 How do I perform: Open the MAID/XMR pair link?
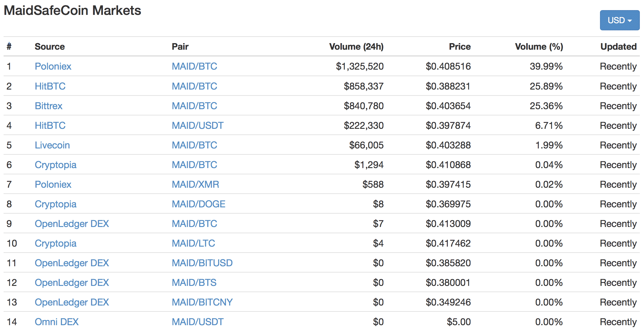click(195, 184)
